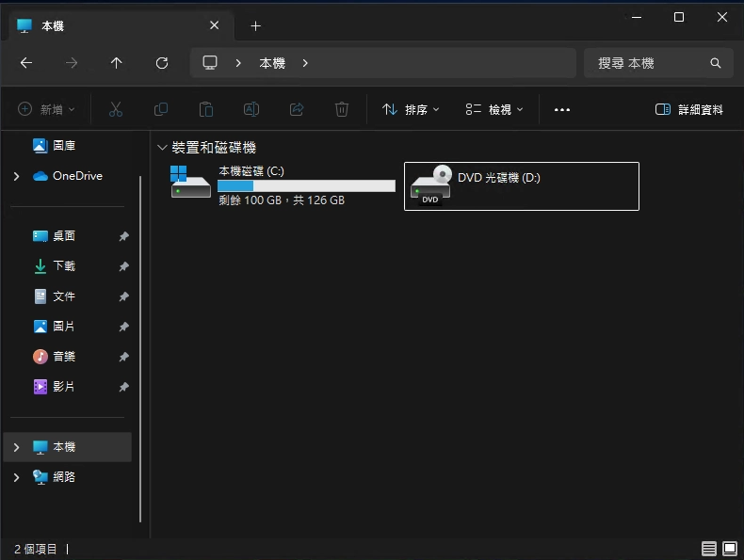The image size is (744, 560).
Task: Click the '2 個項目' status text
Action: point(35,549)
